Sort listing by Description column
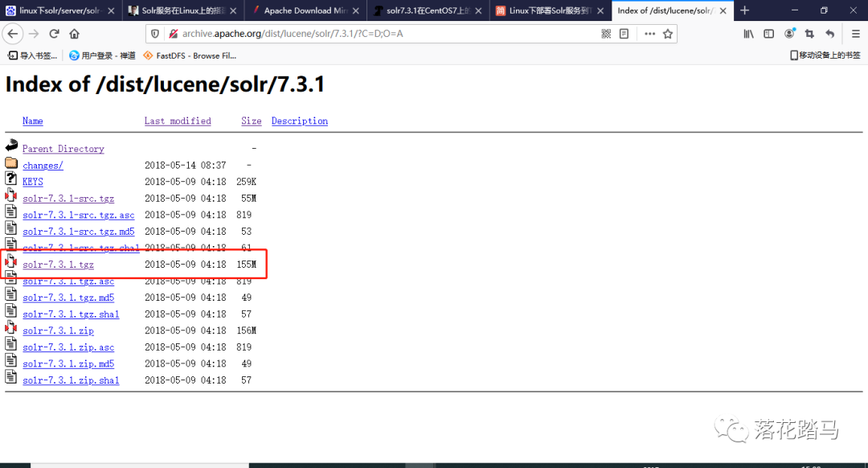Screen dimensions: 868x468 pyautogui.click(x=300, y=121)
